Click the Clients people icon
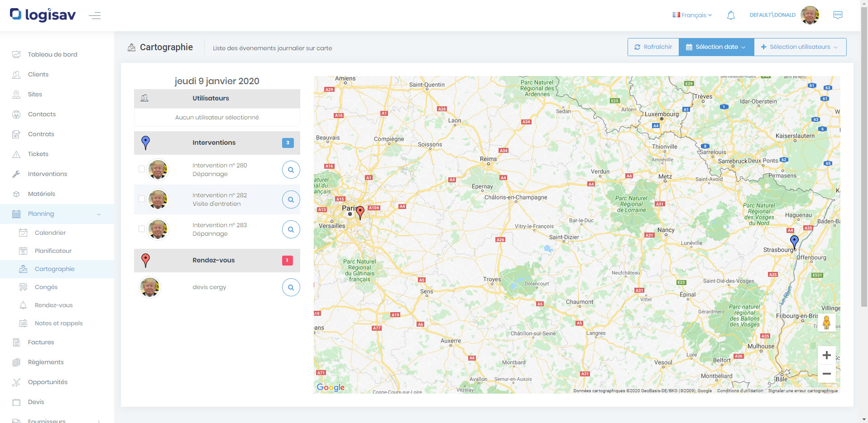The width and height of the screenshot is (868, 423). click(x=16, y=75)
